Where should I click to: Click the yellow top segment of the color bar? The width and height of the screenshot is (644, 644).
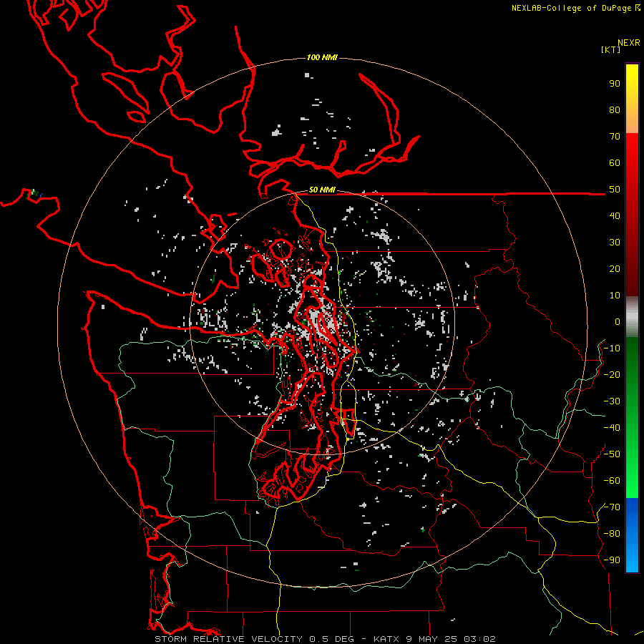pyautogui.click(x=632, y=99)
